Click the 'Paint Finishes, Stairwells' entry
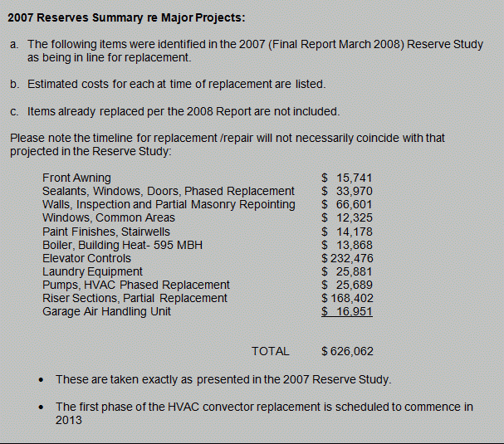This screenshot has width=504, height=444. click(106, 232)
